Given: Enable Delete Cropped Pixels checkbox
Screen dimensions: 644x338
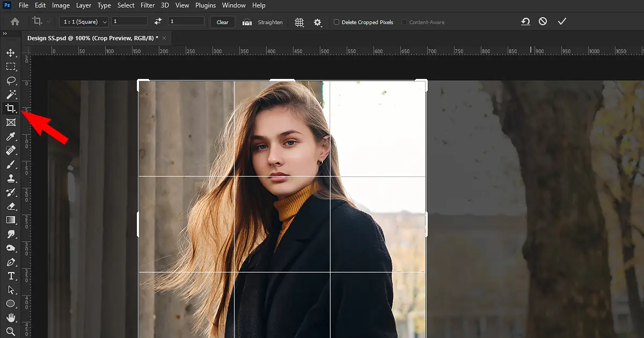Looking at the screenshot, I should (336, 23).
